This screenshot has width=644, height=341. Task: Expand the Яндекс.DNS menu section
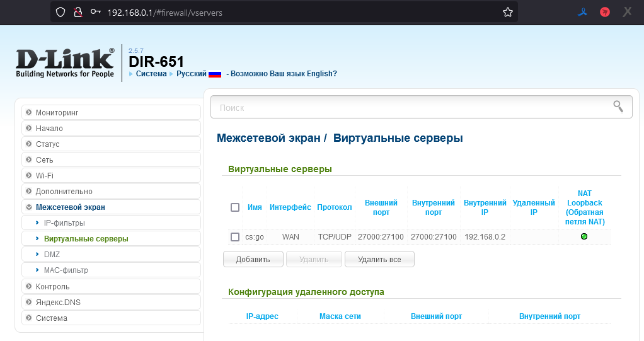(111, 302)
